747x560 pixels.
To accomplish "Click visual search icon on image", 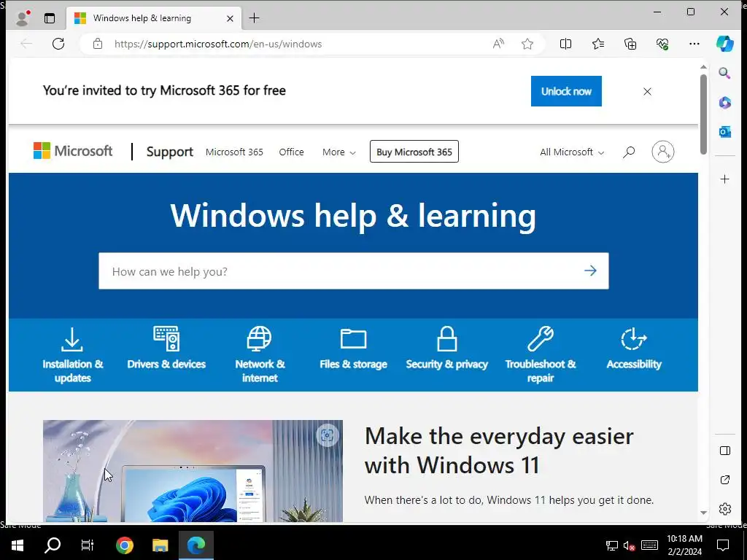I will pyautogui.click(x=328, y=435).
